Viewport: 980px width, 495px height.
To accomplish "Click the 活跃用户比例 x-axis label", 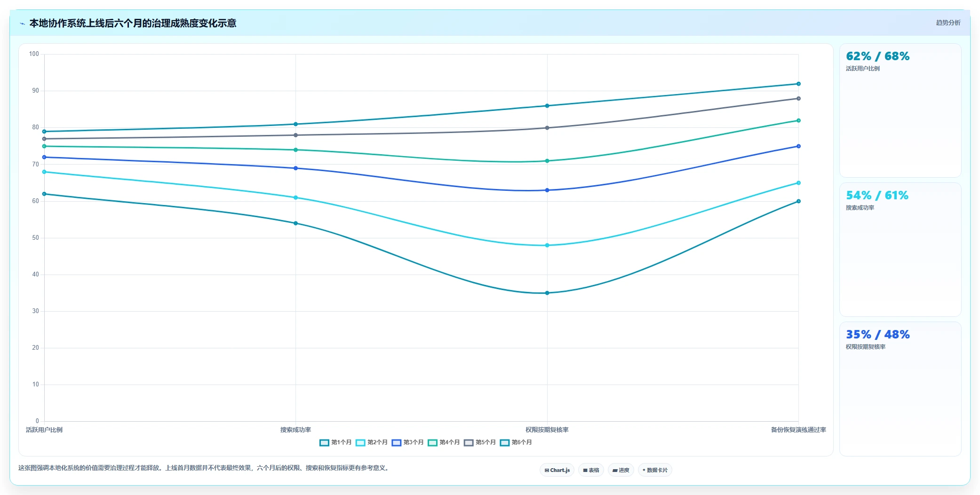I will 44,430.
